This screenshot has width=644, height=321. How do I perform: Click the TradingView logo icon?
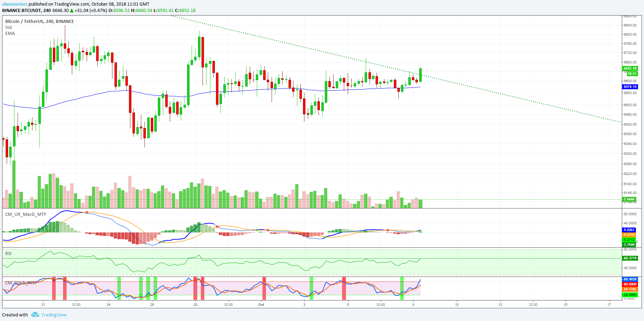pos(35,315)
